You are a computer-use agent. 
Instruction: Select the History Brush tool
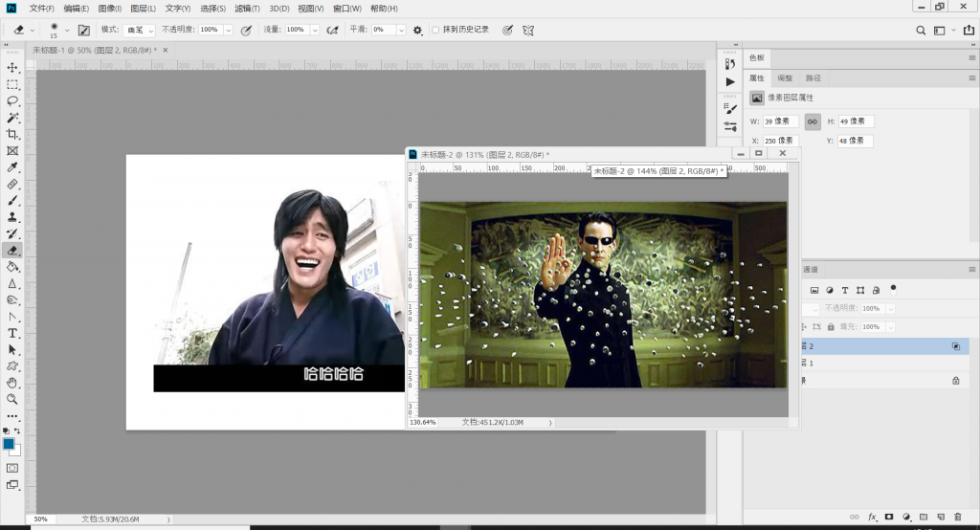[x=12, y=233]
